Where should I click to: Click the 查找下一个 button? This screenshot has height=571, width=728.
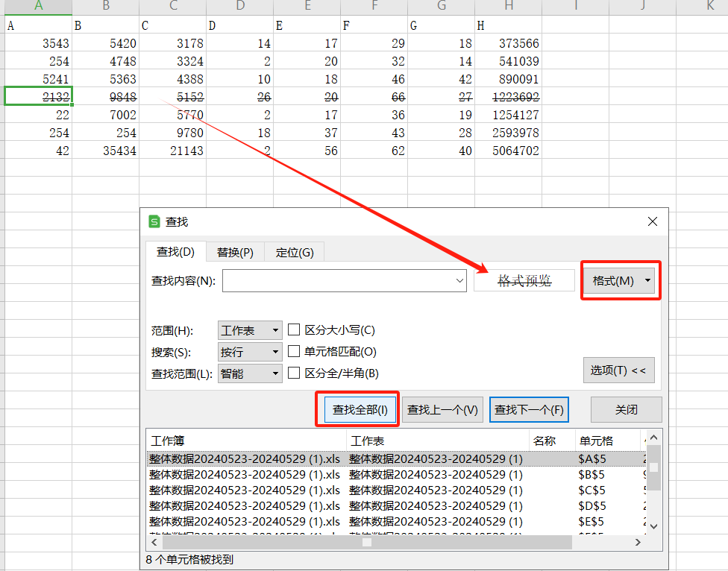[x=529, y=409]
